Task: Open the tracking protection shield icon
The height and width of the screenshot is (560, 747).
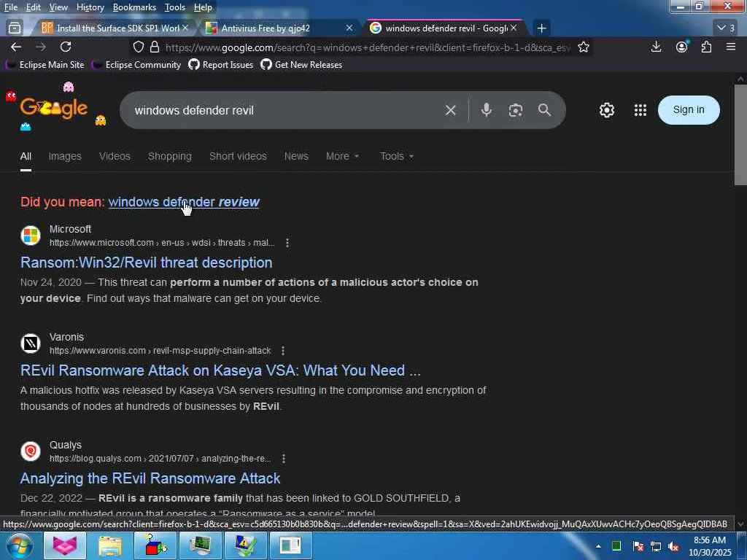Action: coord(138,47)
